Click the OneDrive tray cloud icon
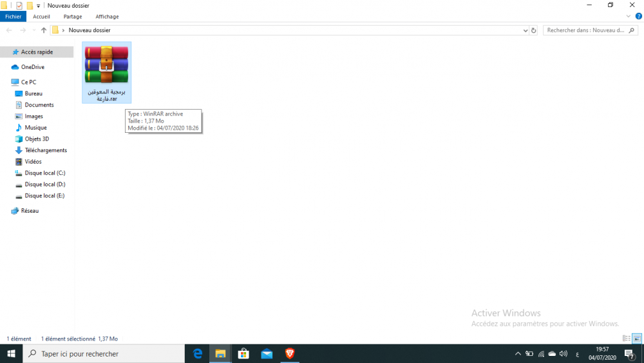Screen dimensions: 644x363 click(x=552, y=353)
